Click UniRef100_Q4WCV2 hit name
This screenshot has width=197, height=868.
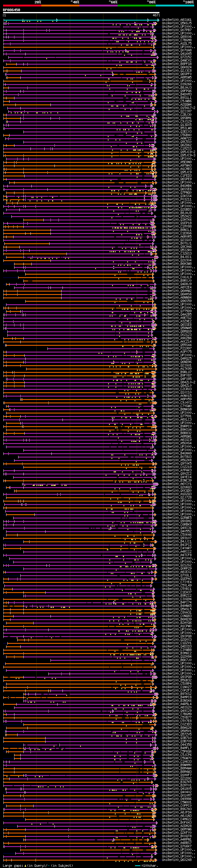click(x=177, y=60)
